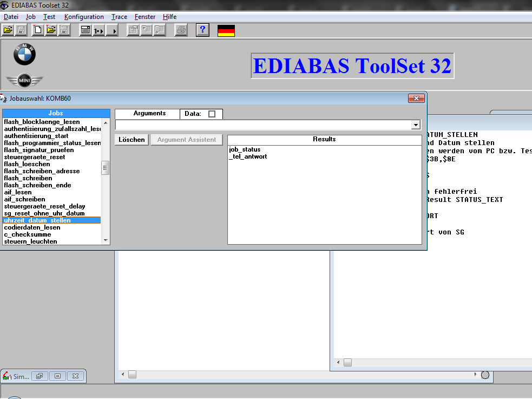Close the minimized Sim... window
The height and width of the screenshot is (399, 532).
(76, 376)
